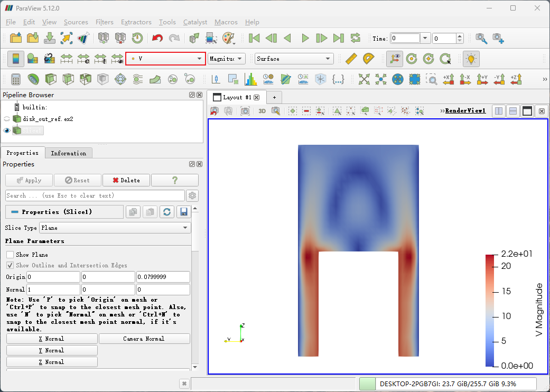Open the Surface representation dropdown

click(x=294, y=59)
